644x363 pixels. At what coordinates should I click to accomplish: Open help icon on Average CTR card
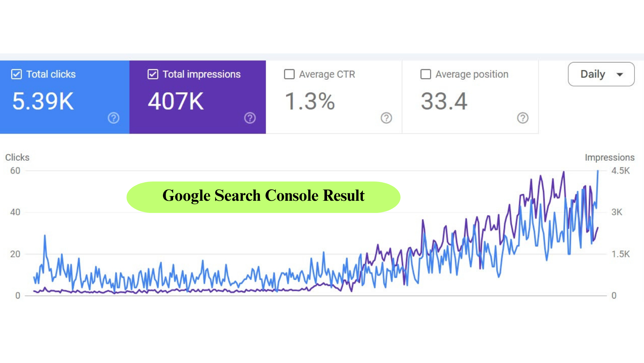[x=386, y=118]
